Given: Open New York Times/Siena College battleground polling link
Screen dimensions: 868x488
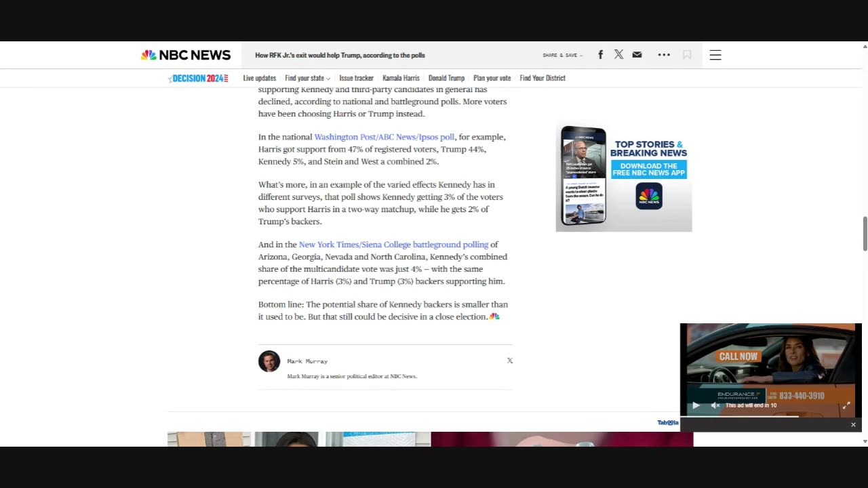Looking at the screenshot, I should pos(394,245).
